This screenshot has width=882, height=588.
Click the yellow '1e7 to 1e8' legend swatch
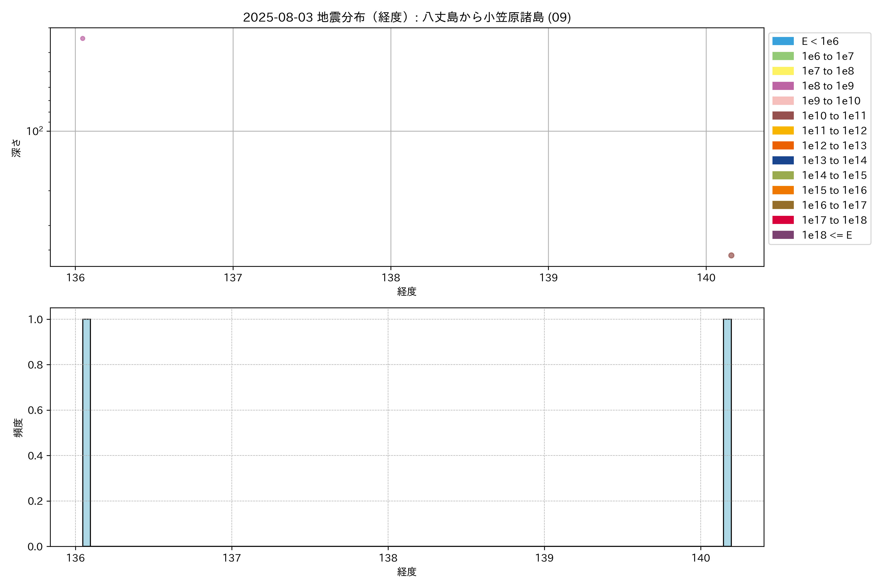[x=783, y=71]
